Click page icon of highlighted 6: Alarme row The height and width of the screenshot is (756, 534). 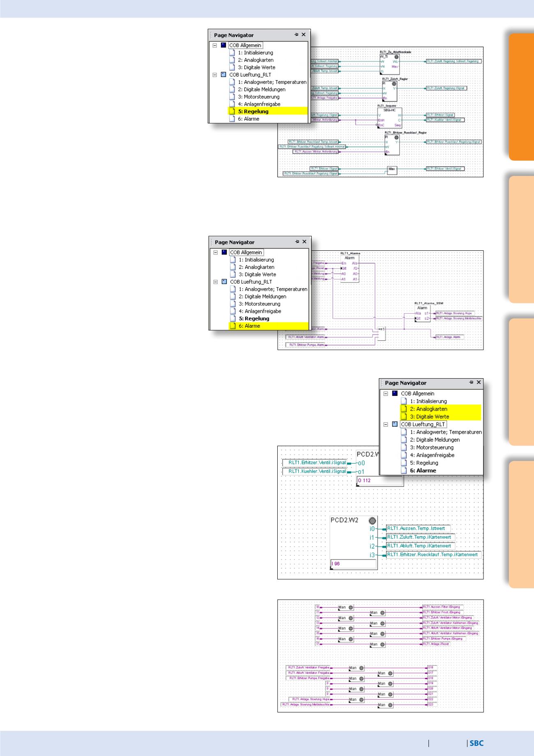pyautogui.click(x=233, y=326)
